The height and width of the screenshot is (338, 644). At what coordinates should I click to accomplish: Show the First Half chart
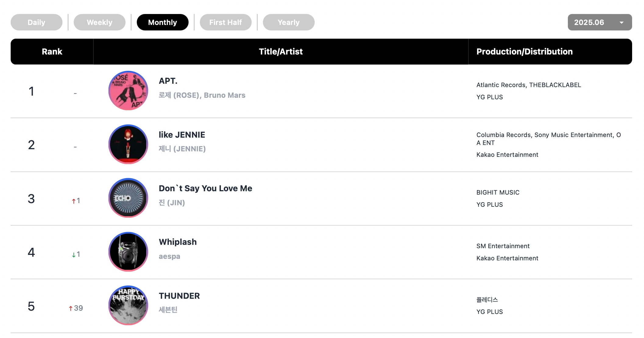[226, 22]
